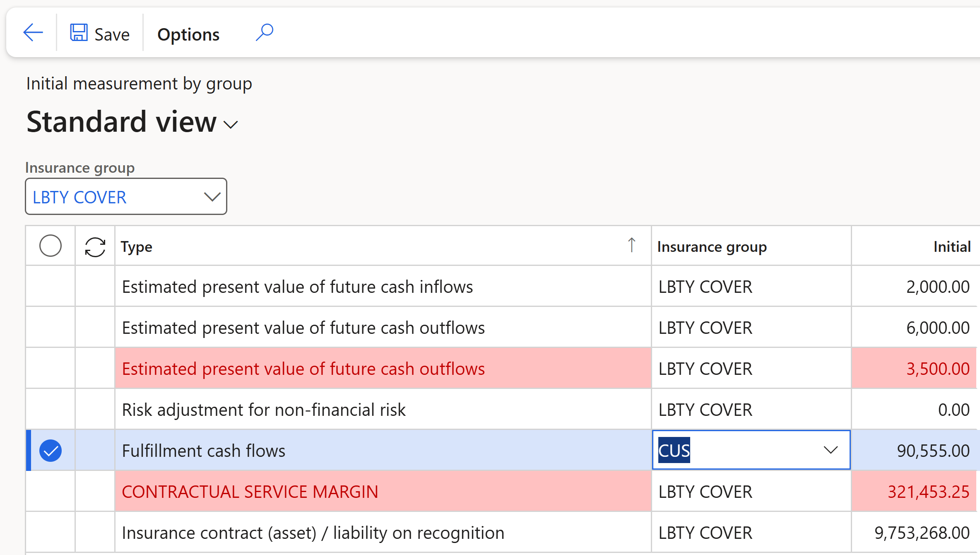Deselect the checked Fulfillment cash flows row
This screenshot has height=555, width=980.
coord(51,450)
